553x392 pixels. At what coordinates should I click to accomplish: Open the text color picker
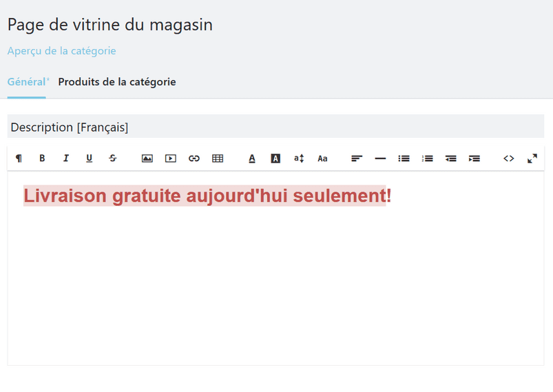click(252, 158)
